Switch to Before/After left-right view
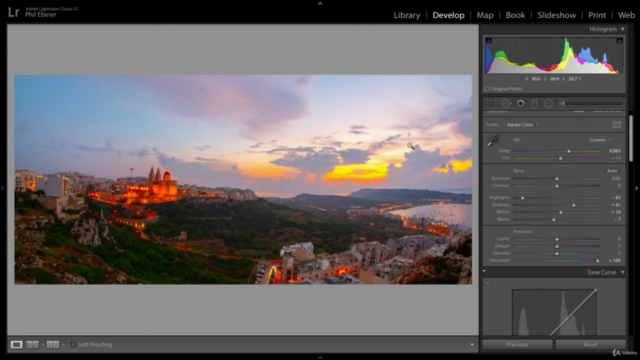 (32, 345)
